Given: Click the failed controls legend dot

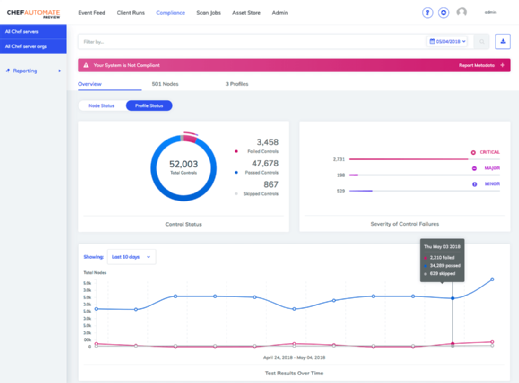Looking at the screenshot, I should 236,151.
